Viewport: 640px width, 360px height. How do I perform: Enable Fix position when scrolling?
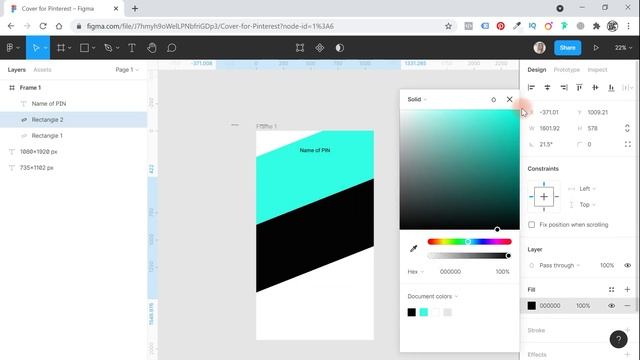(531, 224)
